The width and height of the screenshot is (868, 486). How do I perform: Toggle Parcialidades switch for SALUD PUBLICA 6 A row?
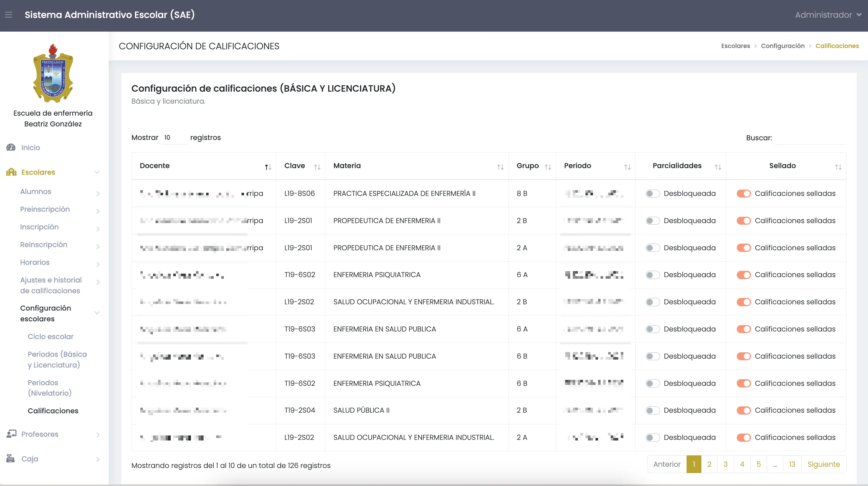653,329
